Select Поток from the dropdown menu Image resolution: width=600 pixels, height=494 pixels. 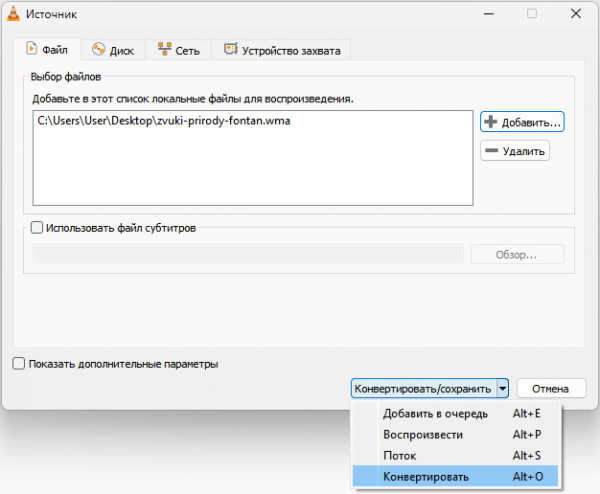(x=455, y=456)
